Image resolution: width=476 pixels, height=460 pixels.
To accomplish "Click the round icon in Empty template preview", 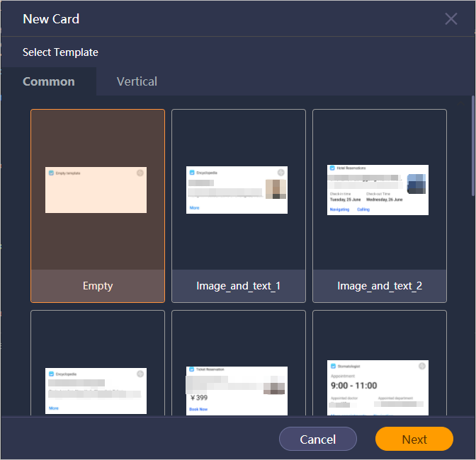I will (x=140, y=173).
